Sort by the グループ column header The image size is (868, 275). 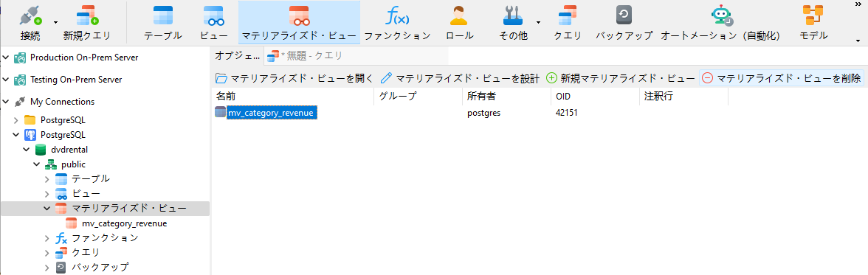click(x=418, y=96)
